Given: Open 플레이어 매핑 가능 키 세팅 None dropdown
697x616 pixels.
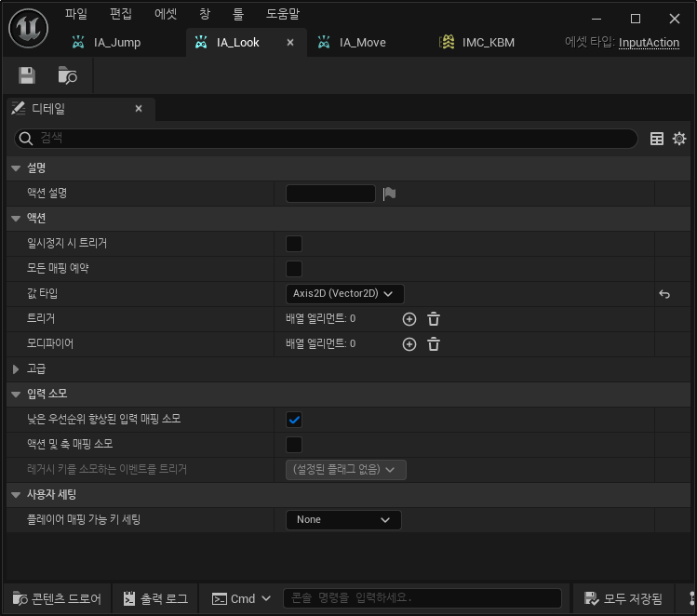Looking at the screenshot, I should click(343, 520).
